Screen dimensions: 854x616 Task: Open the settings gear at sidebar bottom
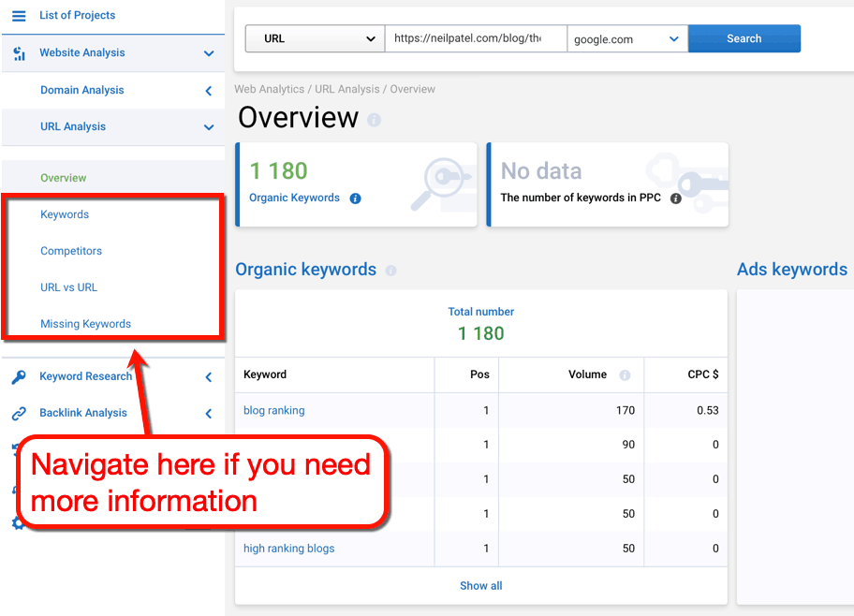(x=16, y=524)
